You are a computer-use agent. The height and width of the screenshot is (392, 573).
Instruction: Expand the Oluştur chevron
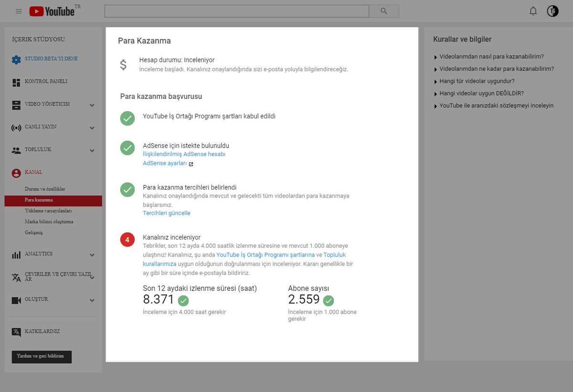92,301
